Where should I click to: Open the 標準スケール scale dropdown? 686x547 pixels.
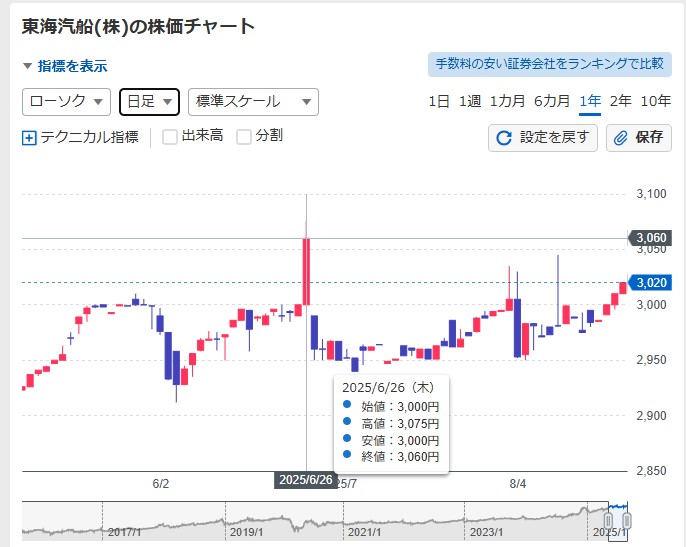[253, 102]
